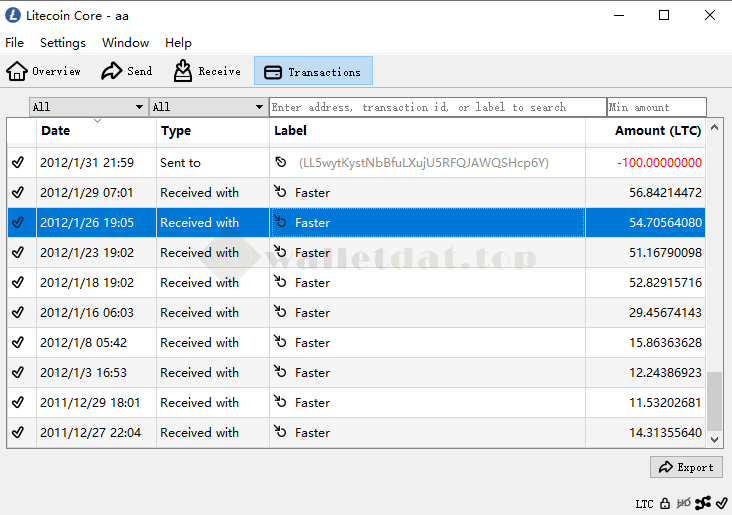Screen dimensions: 732x515
Task: Click the vertical scrollbar thumb in transaction list
Action: click(714, 405)
